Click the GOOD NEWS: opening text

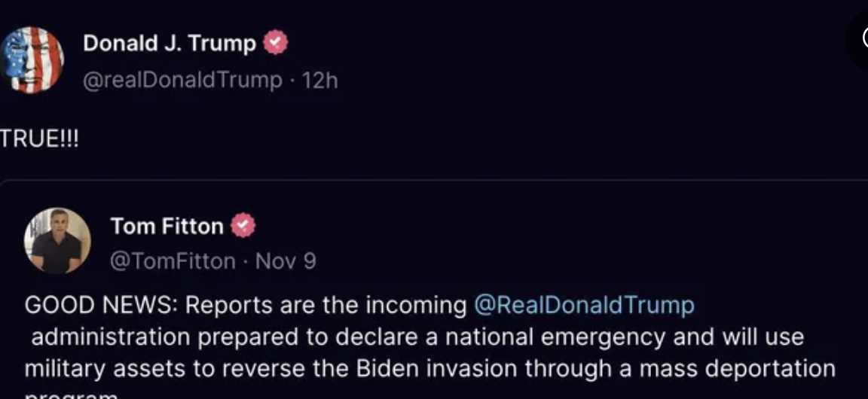[x=101, y=305]
